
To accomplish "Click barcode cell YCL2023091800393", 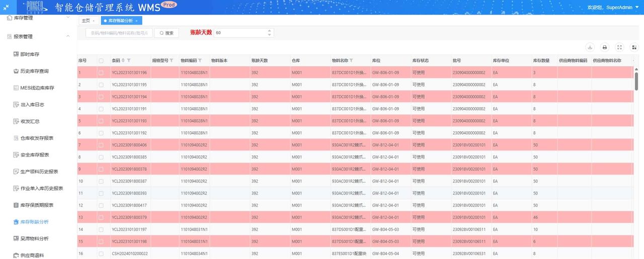I will (x=129, y=193).
